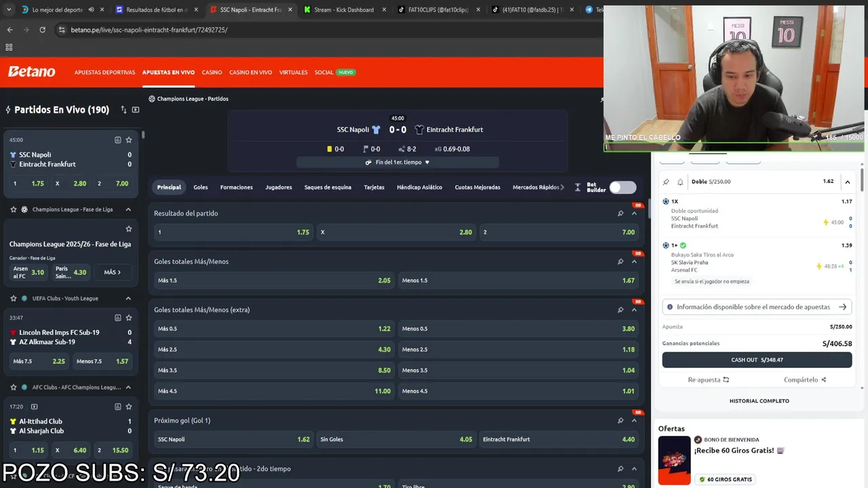
Task: Toggle the Bet Builder switch
Action: click(623, 188)
